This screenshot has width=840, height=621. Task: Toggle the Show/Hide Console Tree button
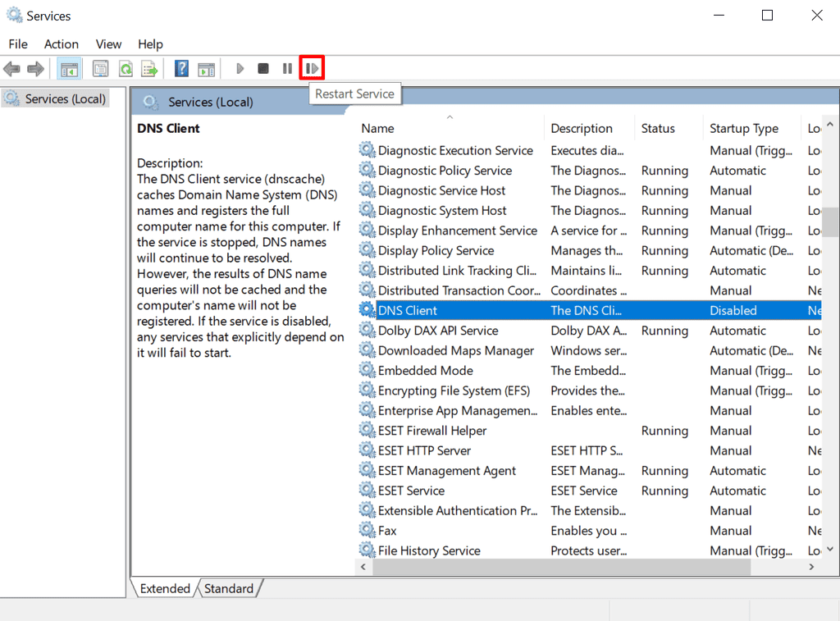pos(70,68)
